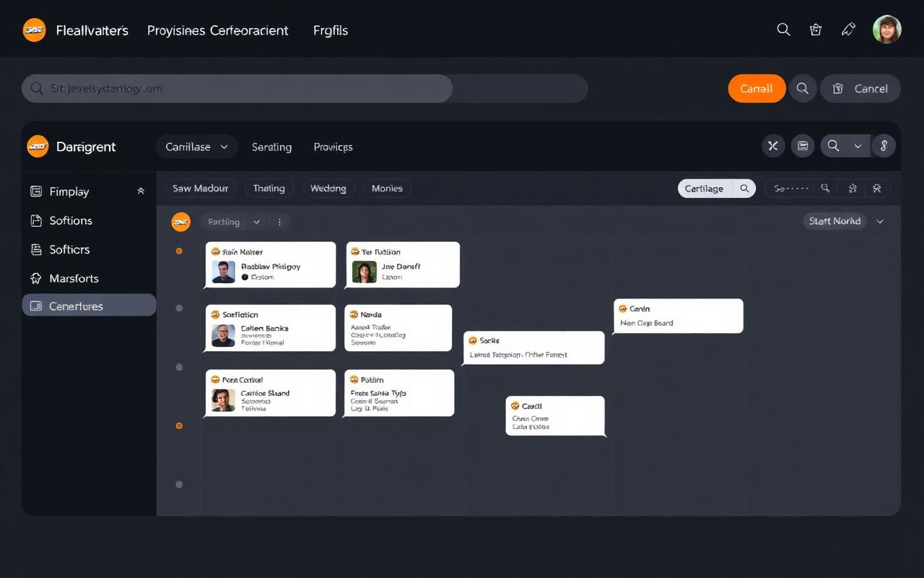This screenshot has height=578, width=924.
Task: Click the orange circle icon beside Farthing
Action: pos(180,222)
